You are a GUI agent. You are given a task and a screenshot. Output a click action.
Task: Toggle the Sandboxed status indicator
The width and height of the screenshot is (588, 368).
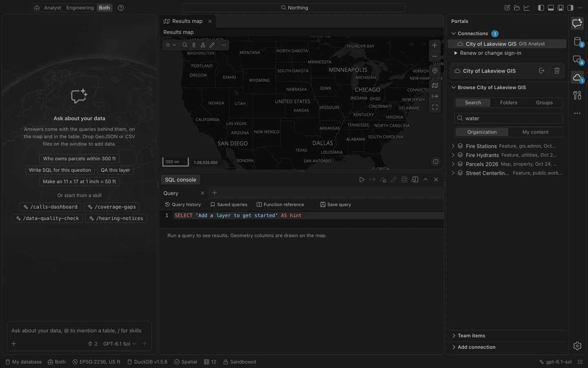tap(239, 362)
